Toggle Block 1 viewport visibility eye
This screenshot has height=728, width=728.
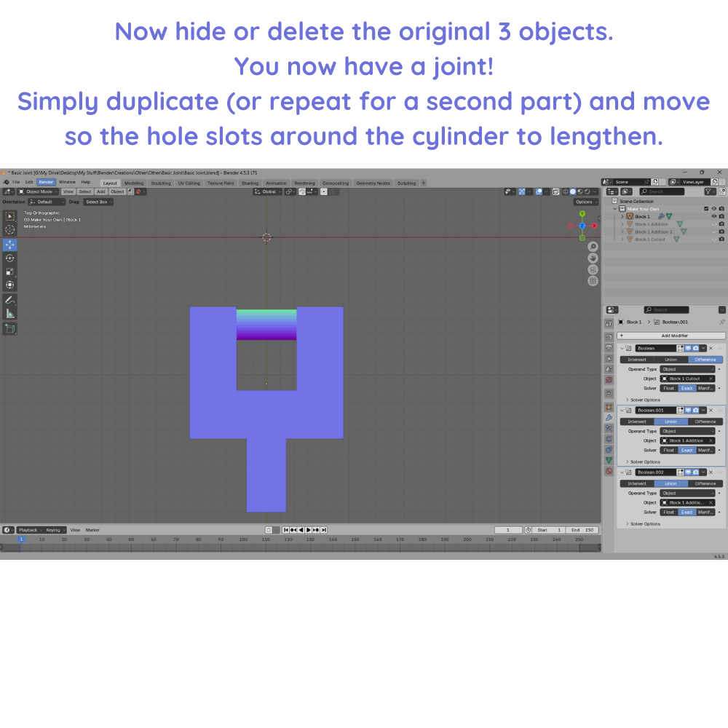pyautogui.click(x=714, y=216)
